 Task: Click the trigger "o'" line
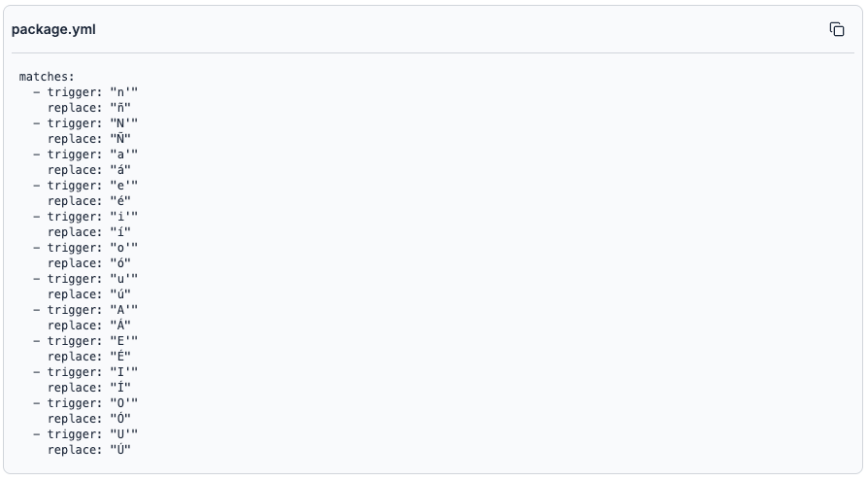coord(85,247)
